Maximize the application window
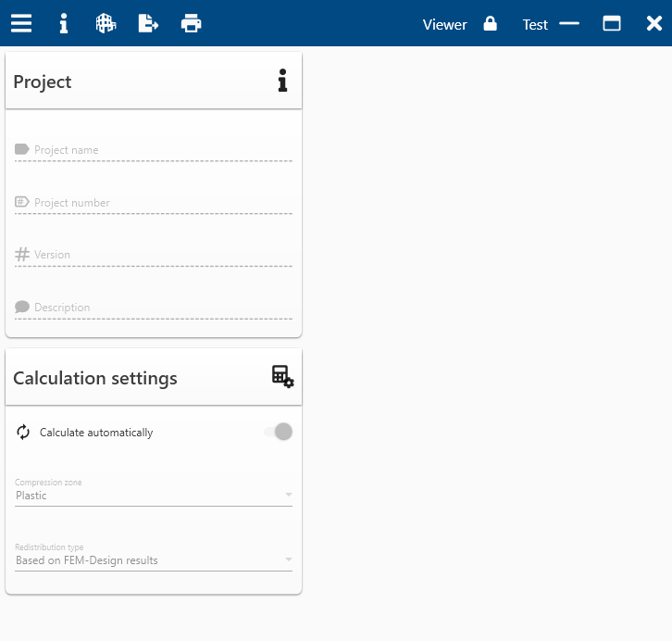The width and height of the screenshot is (672, 641). 612,23
